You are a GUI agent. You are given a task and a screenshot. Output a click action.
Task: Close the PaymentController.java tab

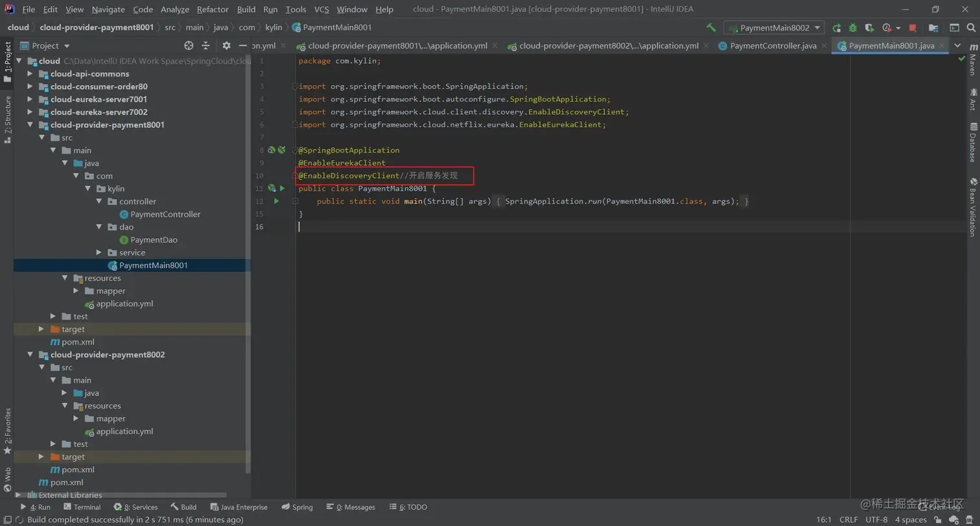(x=823, y=46)
